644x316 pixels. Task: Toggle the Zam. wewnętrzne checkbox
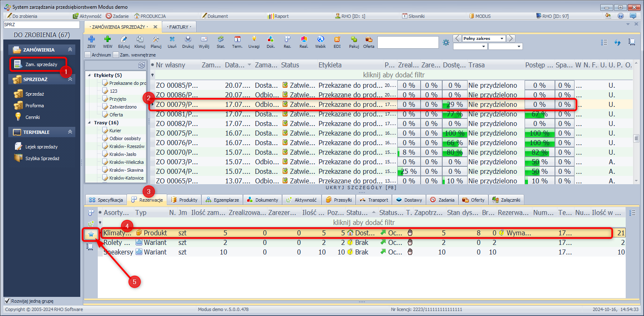[x=116, y=54]
